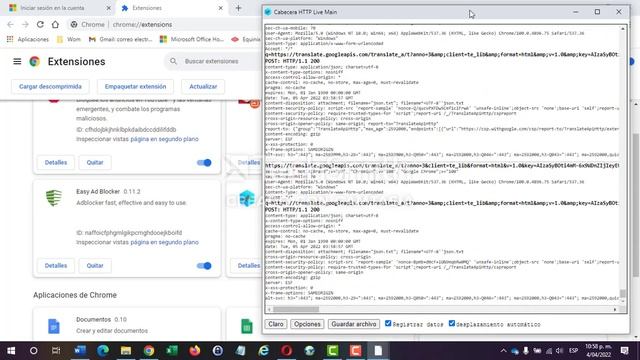Open Detalles for Easy Ad Blocker
The width and height of the screenshot is (640, 360).
coord(56,266)
